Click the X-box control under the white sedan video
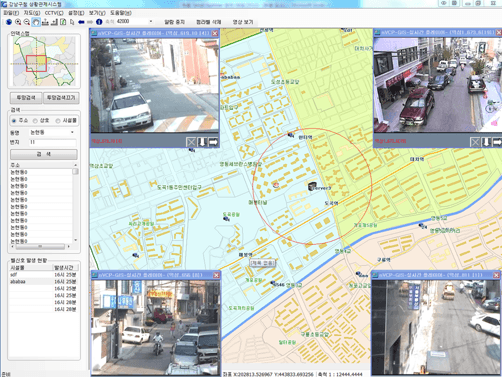502x377 pixels. (191, 142)
